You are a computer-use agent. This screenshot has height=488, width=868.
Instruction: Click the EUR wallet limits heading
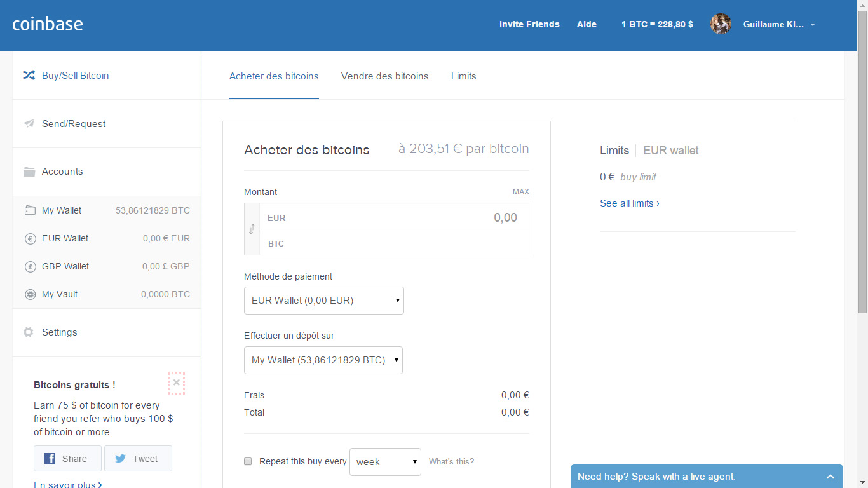(x=671, y=151)
